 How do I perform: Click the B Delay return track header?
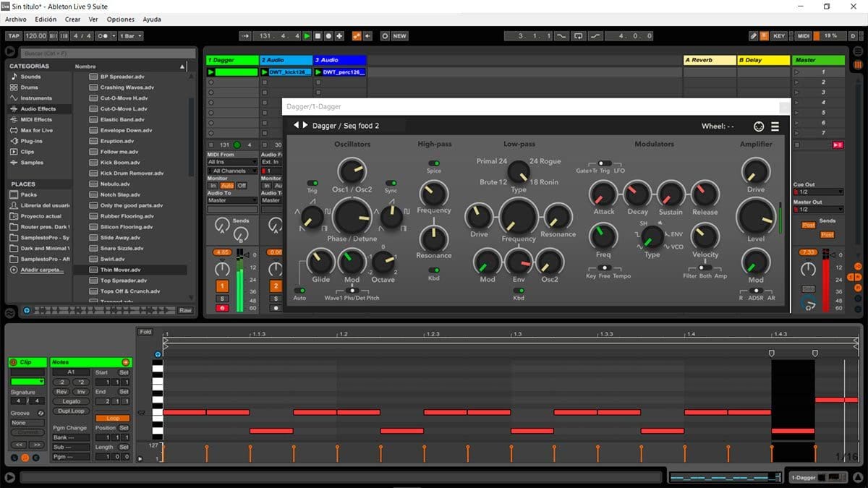763,60
